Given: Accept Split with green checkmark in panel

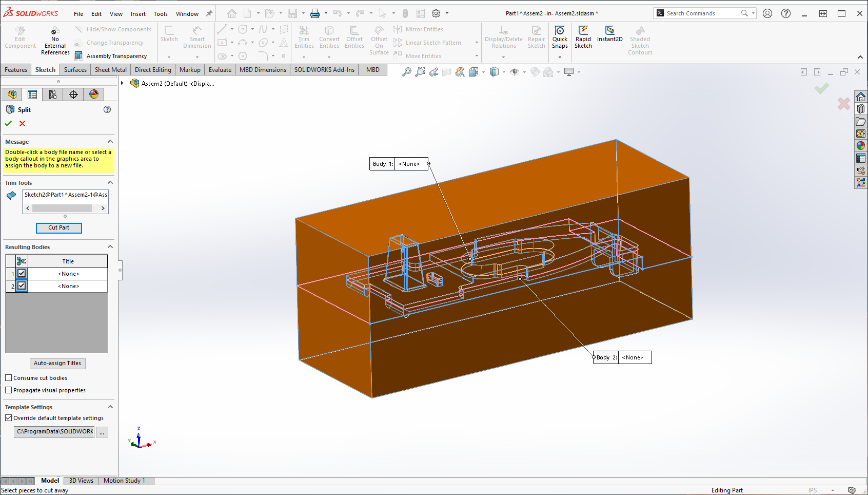Looking at the screenshot, I should 8,123.
